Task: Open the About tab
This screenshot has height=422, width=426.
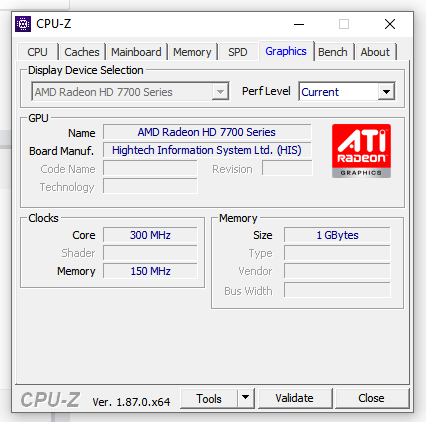Action: (375, 52)
